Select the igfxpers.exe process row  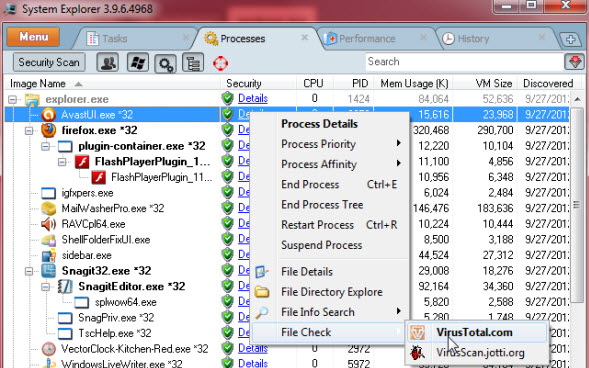(x=87, y=193)
